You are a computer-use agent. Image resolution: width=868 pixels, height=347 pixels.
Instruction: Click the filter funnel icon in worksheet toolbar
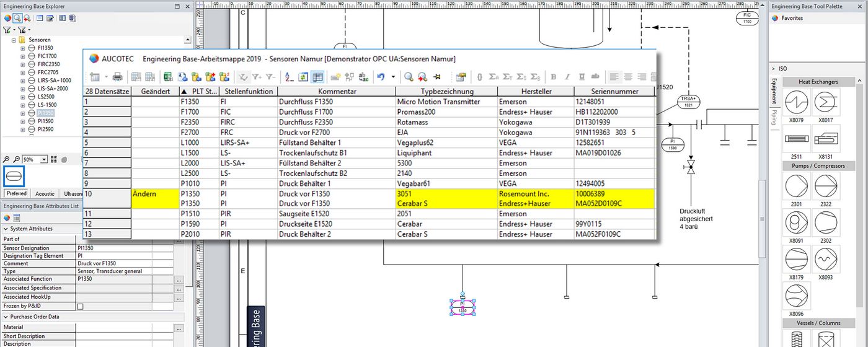tap(244, 77)
